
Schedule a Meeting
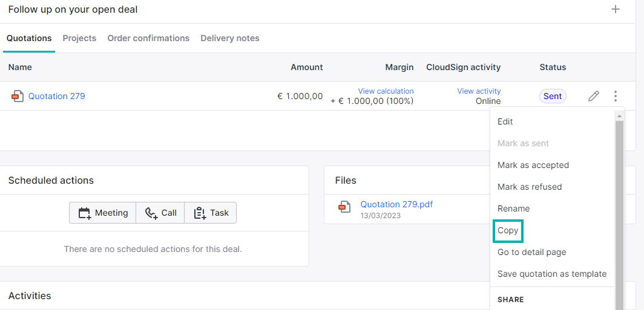[103, 213]
